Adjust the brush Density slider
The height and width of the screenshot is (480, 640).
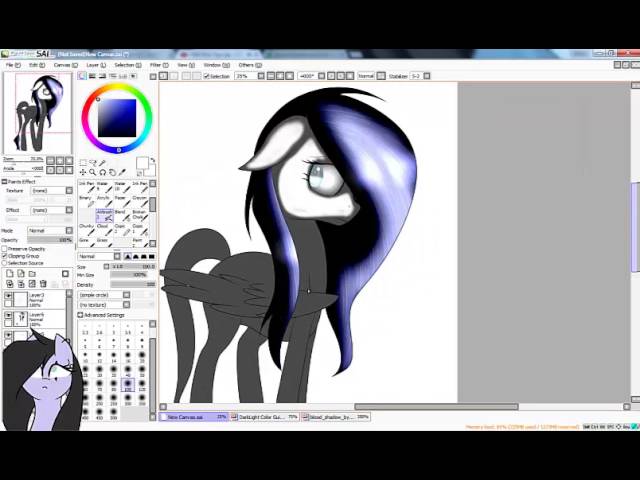[x=133, y=284]
